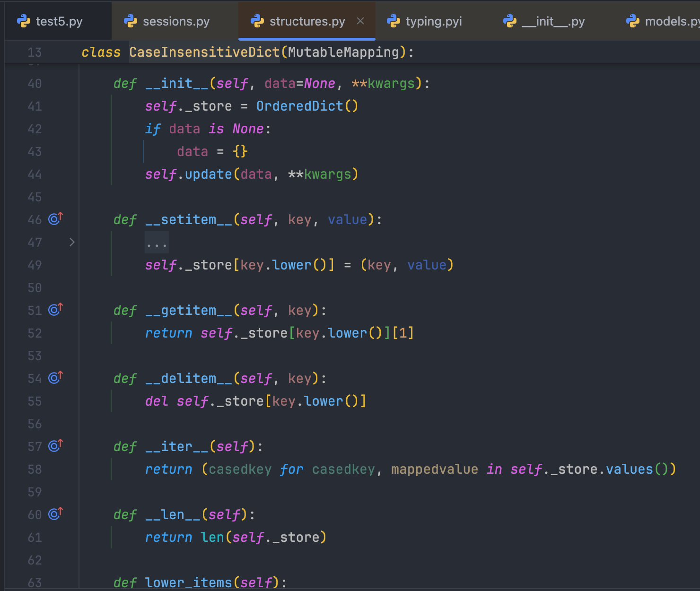Open the models.py tab

click(x=671, y=21)
